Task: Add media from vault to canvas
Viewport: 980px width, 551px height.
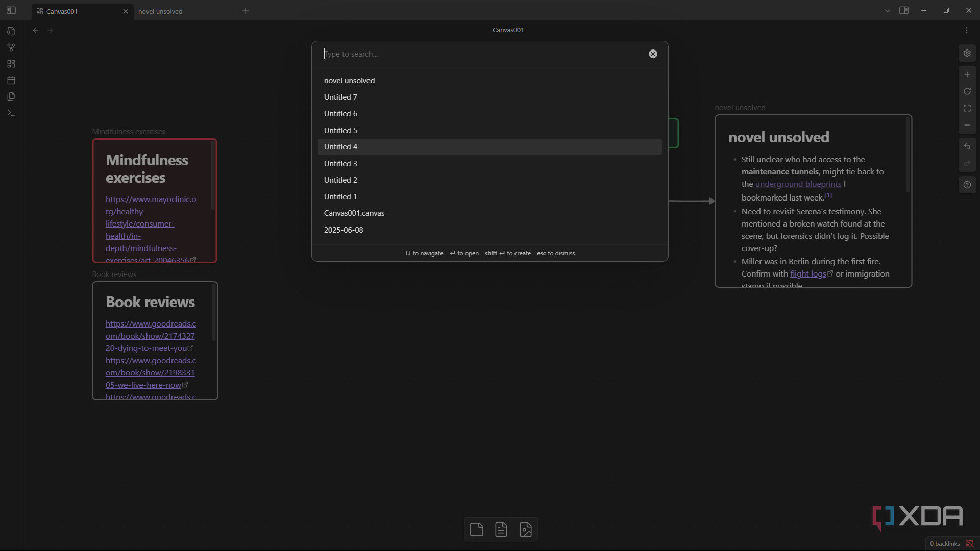Action: 526,530
